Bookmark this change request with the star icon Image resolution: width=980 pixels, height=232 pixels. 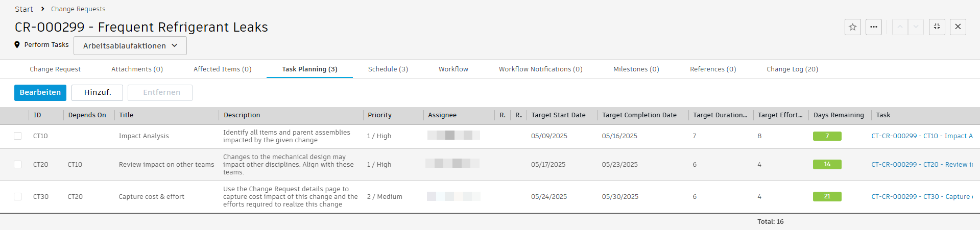tap(852, 27)
